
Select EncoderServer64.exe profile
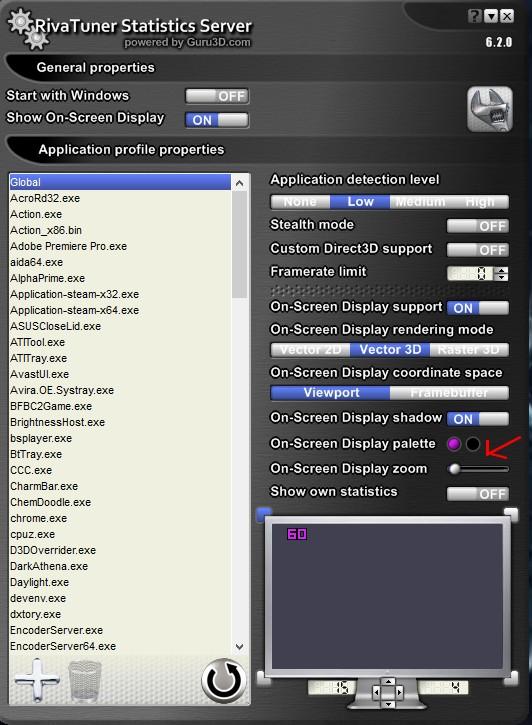point(120,646)
